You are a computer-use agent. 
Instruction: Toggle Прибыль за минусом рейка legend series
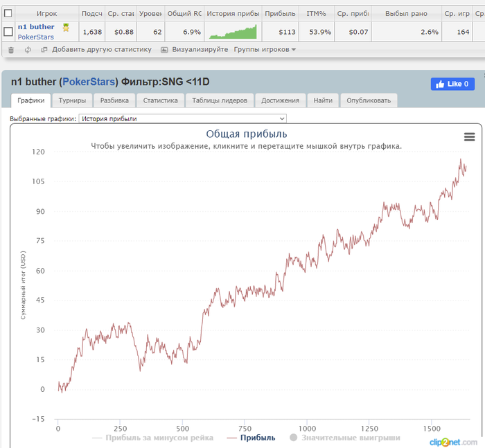click(x=153, y=438)
